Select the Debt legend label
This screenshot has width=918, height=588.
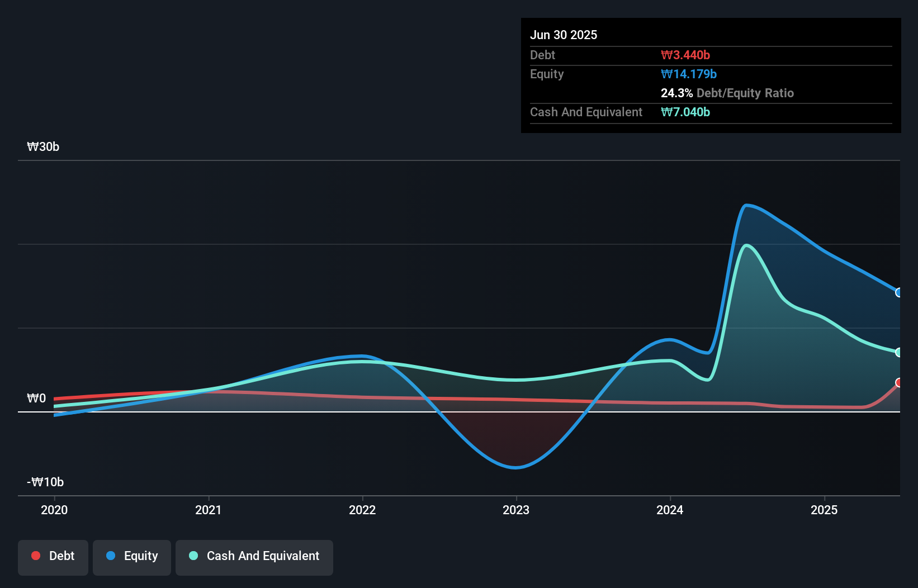tap(61, 556)
